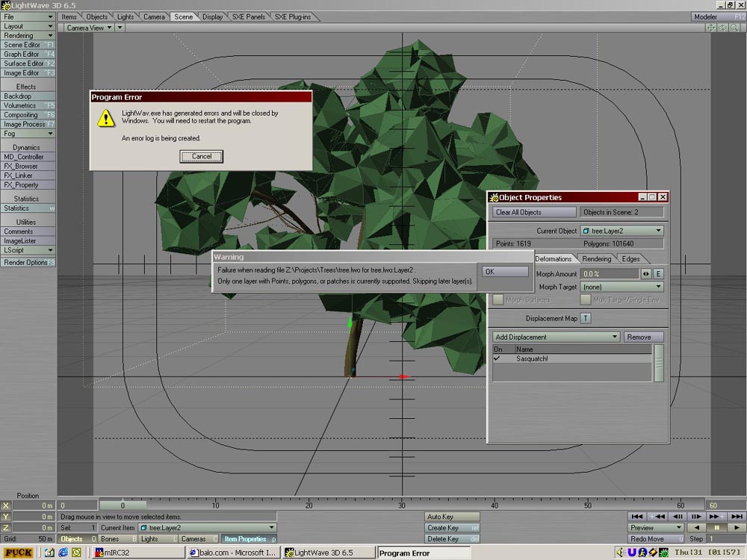The height and width of the screenshot is (560, 747).
Task: Click the X axis position toggle
Action: point(6,505)
